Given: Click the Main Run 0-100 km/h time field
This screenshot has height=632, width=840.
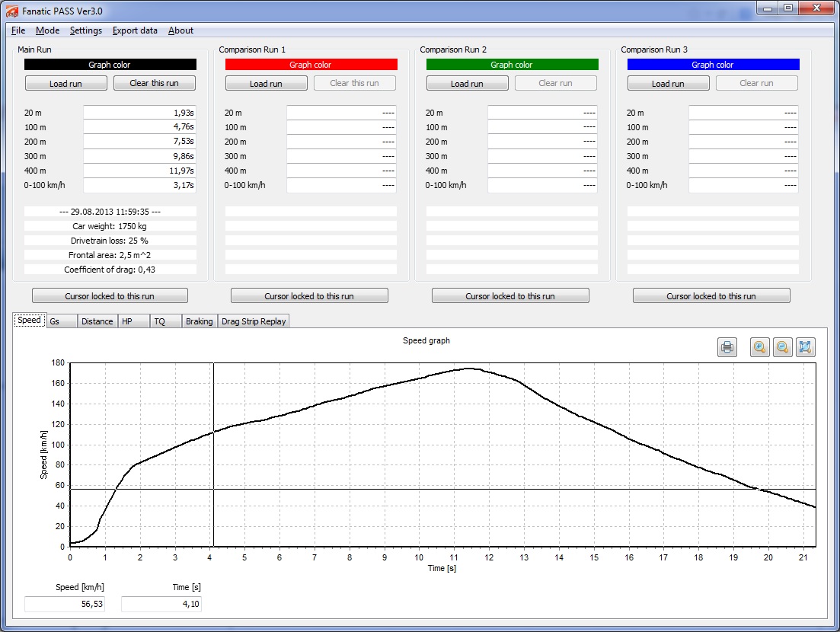Looking at the screenshot, I should point(139,185).
